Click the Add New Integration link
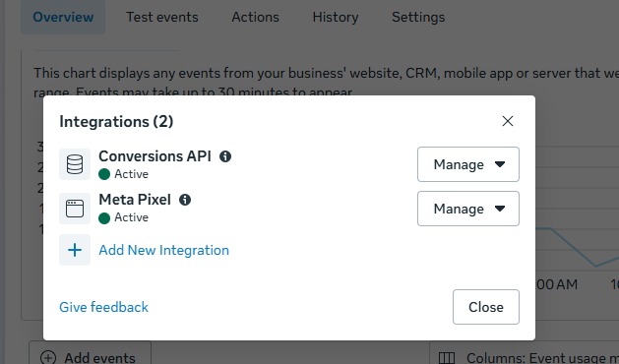Viewport: 619px width, 364px height. click(163, 250)
